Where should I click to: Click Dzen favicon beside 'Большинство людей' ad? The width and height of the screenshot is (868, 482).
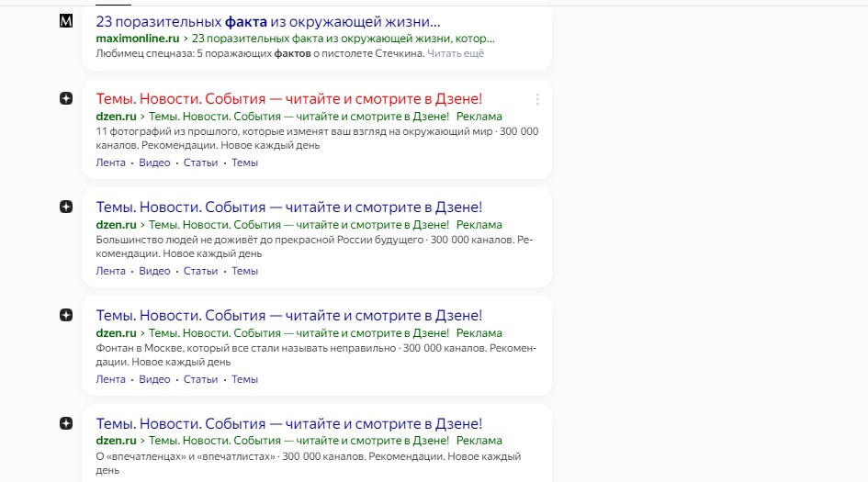pyautogui.click(x=66, y=207)
